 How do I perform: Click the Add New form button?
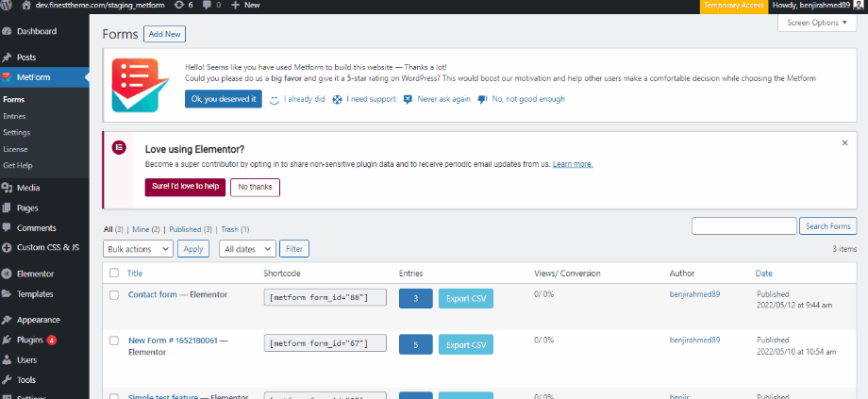pyautogui.click(x=164, y=34)
